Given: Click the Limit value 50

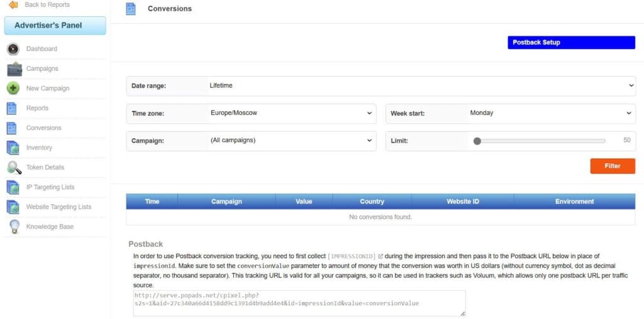Looking at the screenshot, I should tap(627, 140).
